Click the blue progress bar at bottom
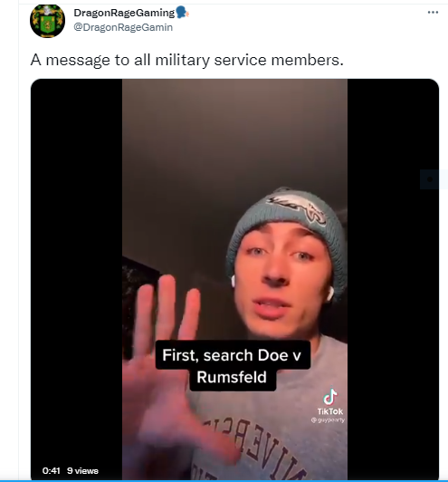The image size is (448, 482). 224,481
